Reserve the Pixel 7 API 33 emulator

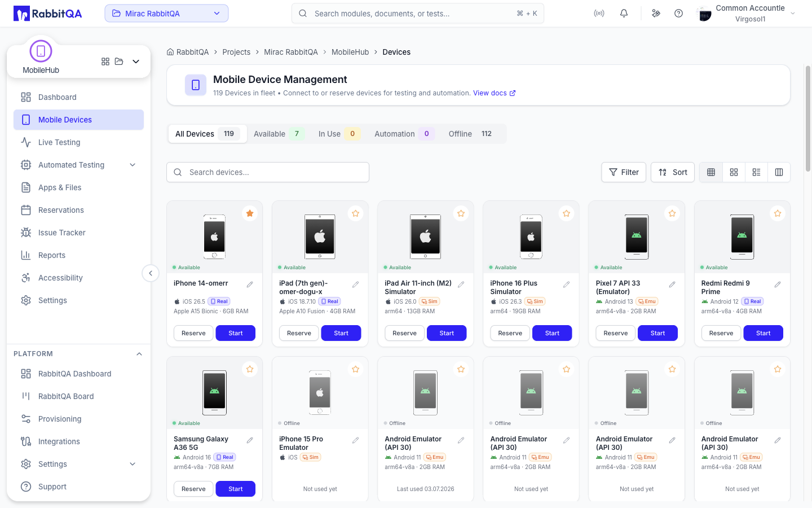(x=616, y=333)
